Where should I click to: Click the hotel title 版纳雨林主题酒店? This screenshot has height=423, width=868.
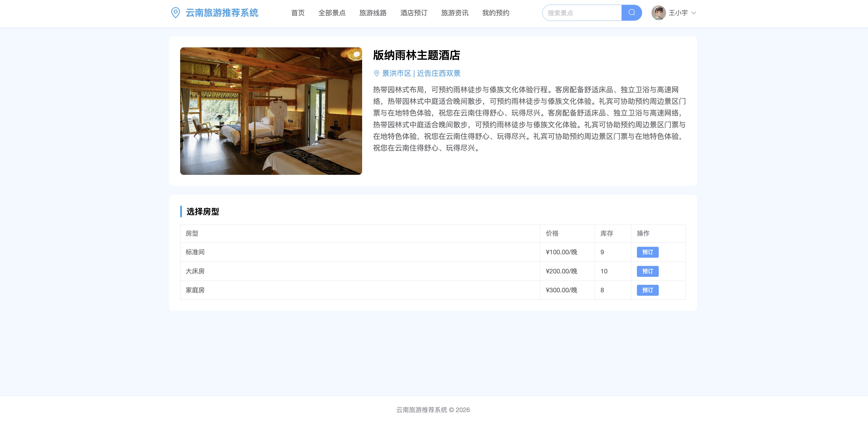click(416, 55)
